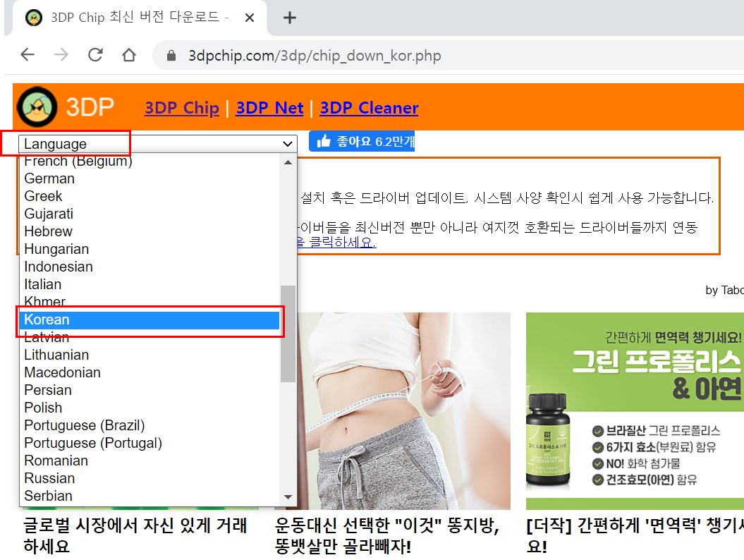Open a new tab with plus icon
Viewport: 744px width, 560px height.
[289, 18]
